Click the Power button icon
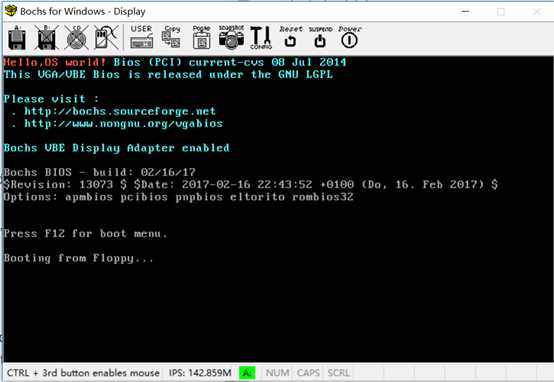 point(349,37)
